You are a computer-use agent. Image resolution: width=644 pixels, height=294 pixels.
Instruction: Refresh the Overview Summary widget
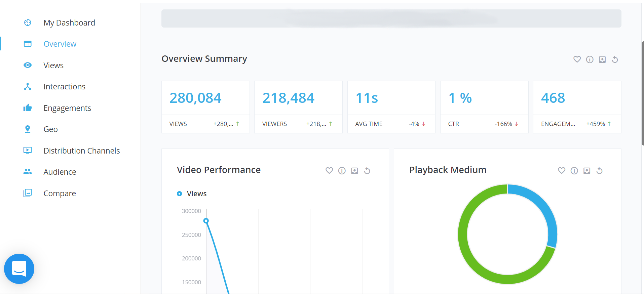point(615,59)
